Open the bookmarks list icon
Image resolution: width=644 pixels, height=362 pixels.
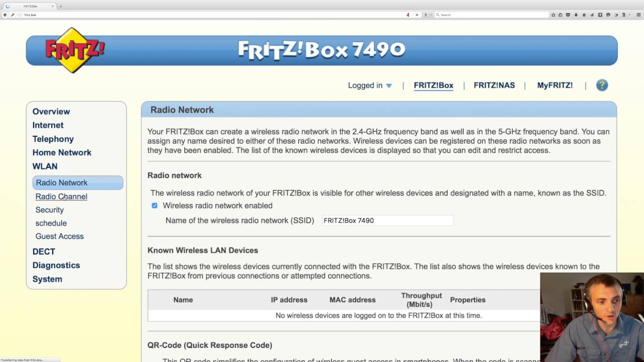coord(560,15)
